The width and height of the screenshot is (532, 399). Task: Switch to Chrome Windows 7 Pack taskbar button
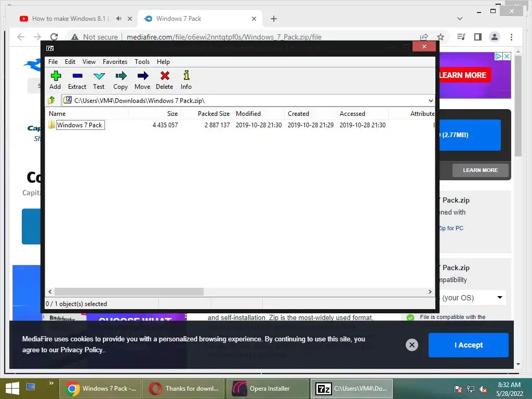point(100,389)
